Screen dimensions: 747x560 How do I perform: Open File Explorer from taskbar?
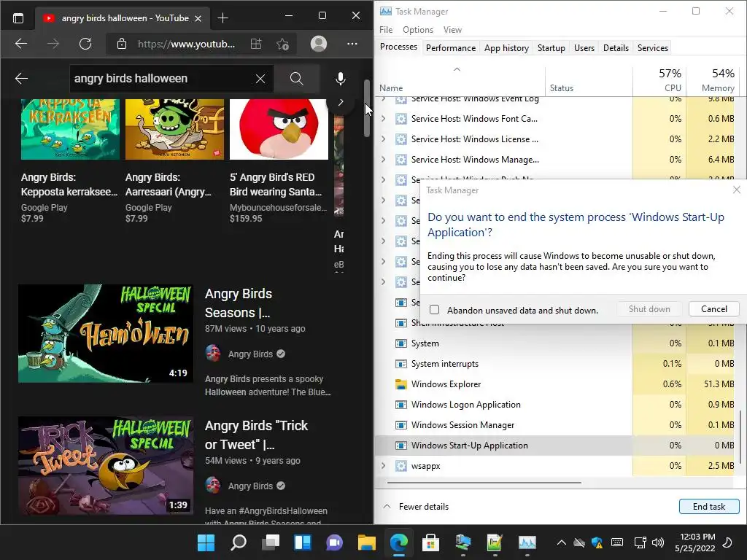[367, 542]
